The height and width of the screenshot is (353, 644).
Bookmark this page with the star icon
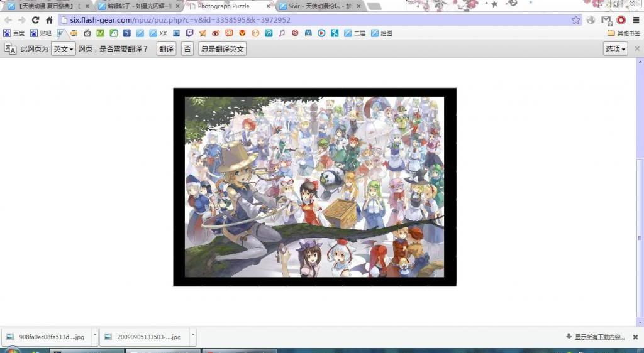point(575,20)
